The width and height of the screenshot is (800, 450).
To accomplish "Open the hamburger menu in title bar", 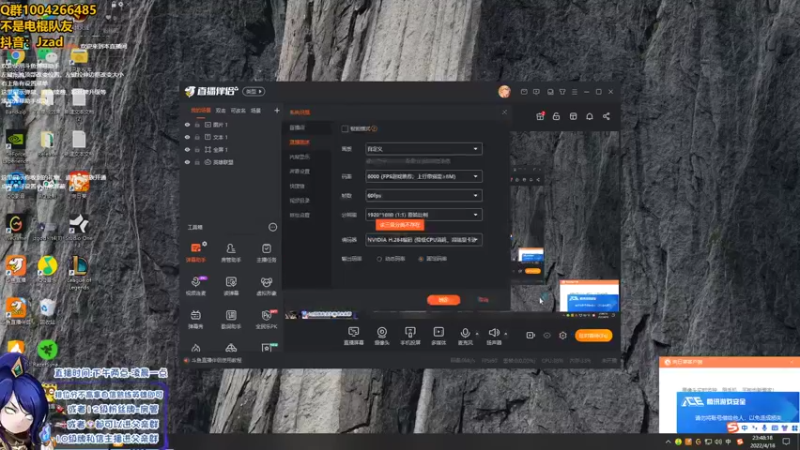I will click(x=574, y=92).
